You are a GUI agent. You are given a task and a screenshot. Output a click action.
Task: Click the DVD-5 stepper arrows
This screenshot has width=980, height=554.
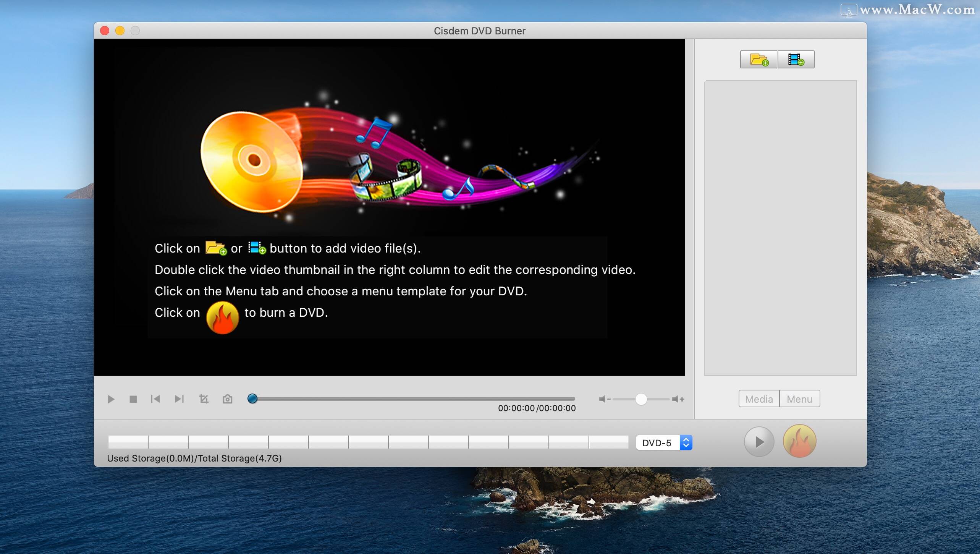[x=686, y=442]
